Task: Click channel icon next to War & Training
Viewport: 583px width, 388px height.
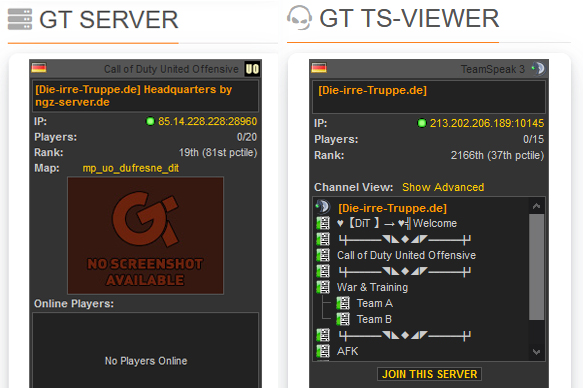Action: pos(323,287)
